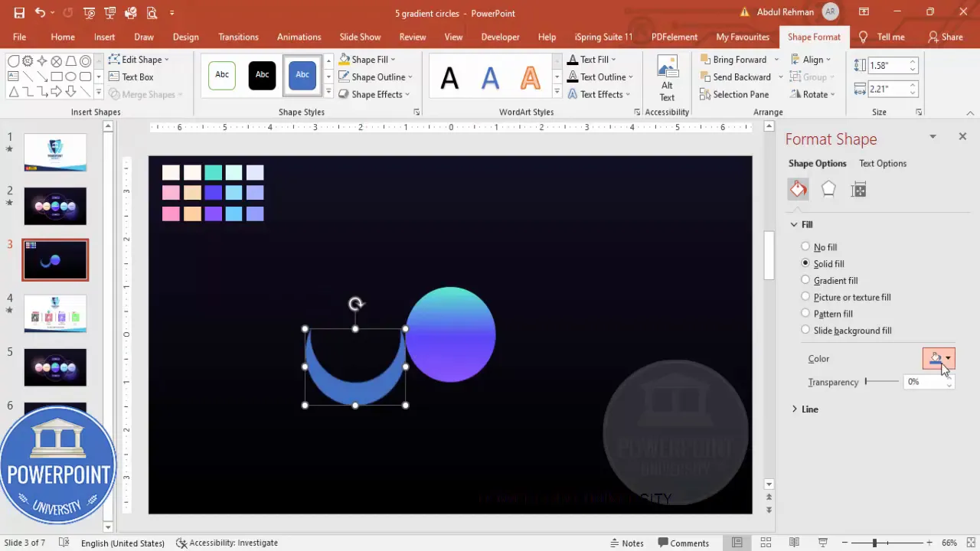
Task: Save the presentation with the Save icon
Action: point(19,13)
